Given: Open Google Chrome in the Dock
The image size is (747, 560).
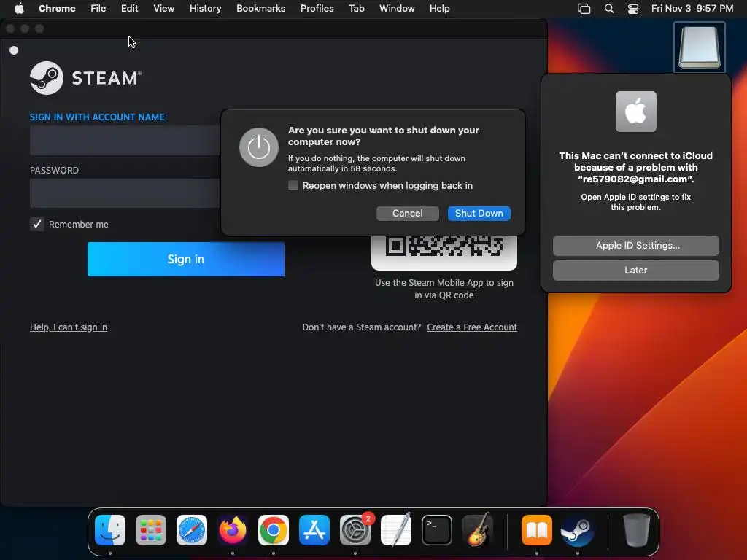Looking at the screenshot, I should click(x=274, y=530).
